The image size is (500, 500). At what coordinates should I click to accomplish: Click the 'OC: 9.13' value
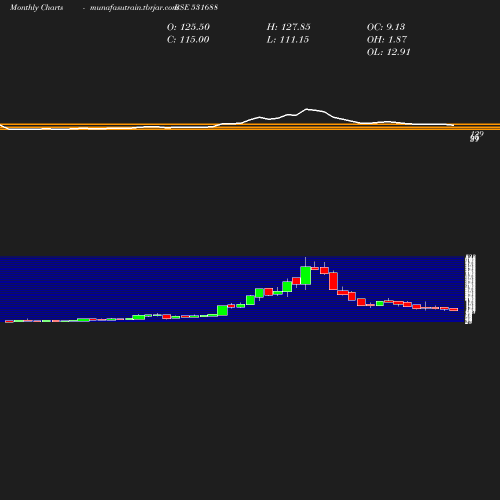coord(386,27)
